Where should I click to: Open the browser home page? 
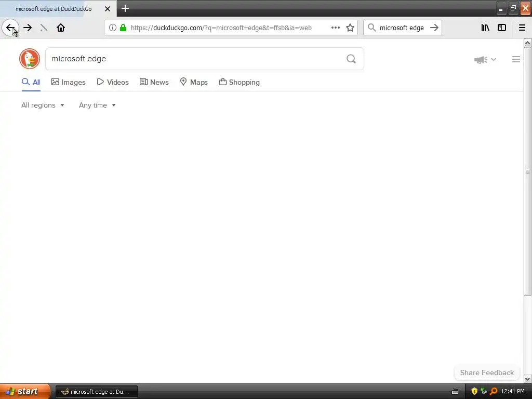coord(61,28)
